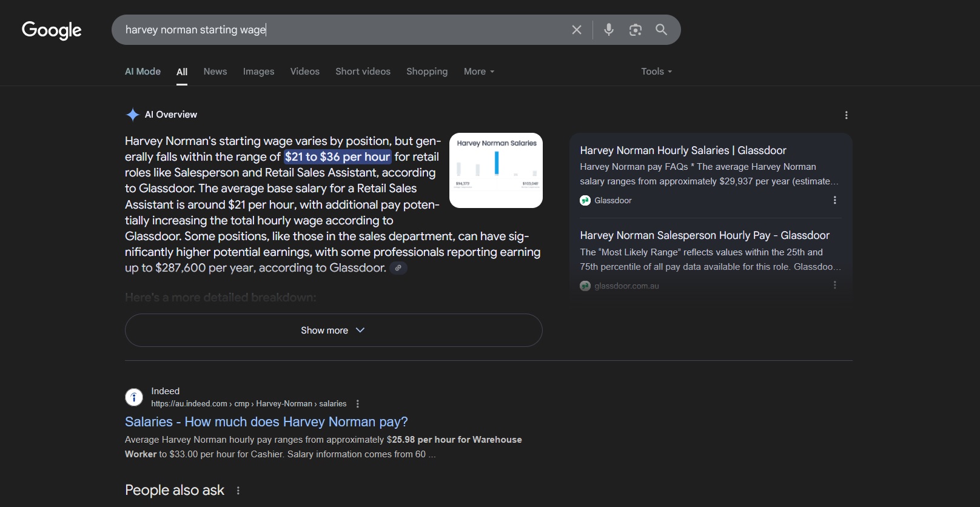Open the Shopping tab

coord(427,72)
